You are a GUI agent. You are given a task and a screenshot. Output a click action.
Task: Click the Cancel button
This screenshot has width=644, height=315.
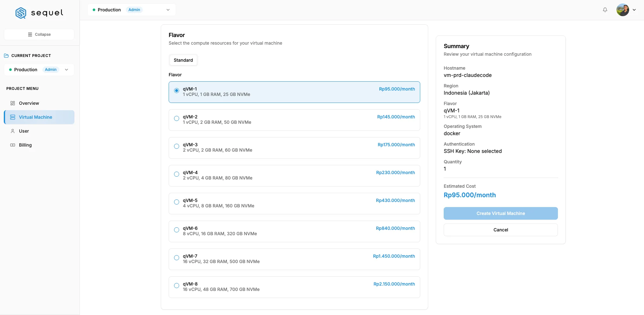501,230
